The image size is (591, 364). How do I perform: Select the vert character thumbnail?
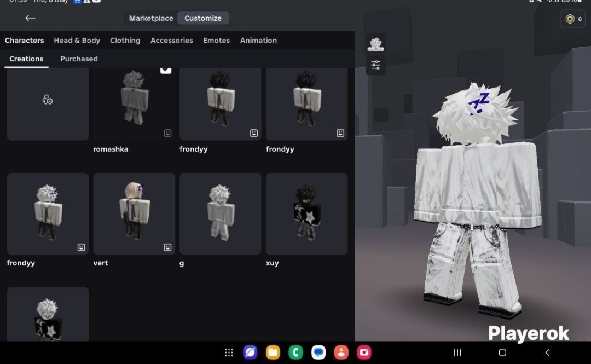point(134,213)
